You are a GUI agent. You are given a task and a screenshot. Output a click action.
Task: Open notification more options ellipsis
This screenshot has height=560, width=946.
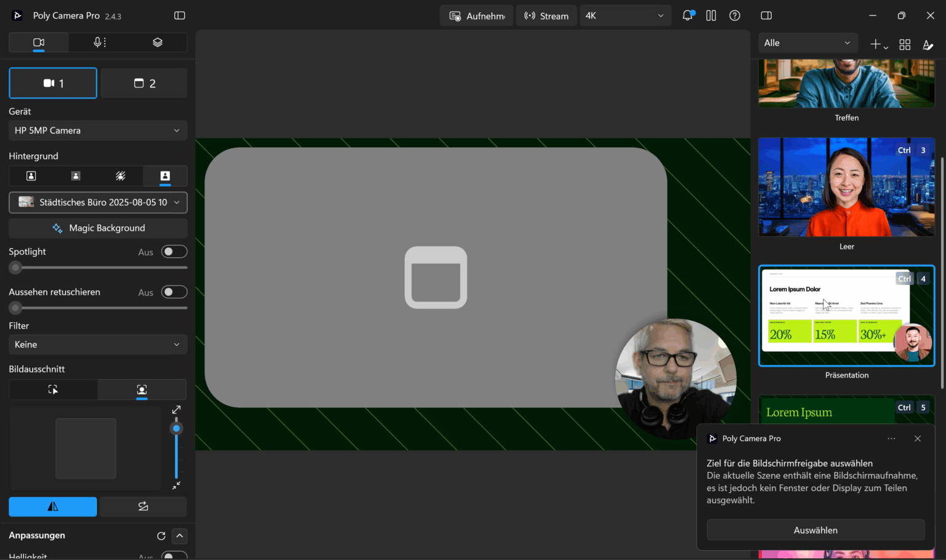891,439
